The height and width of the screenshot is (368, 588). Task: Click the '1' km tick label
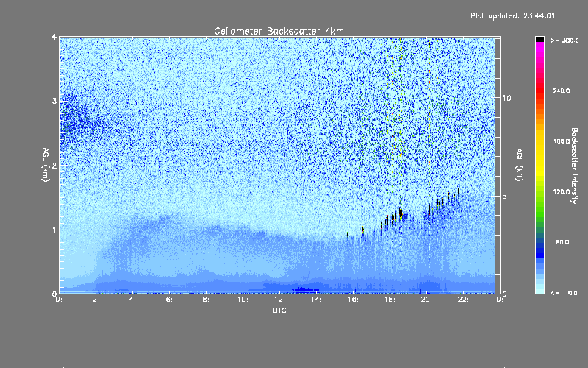coord(54,230)
